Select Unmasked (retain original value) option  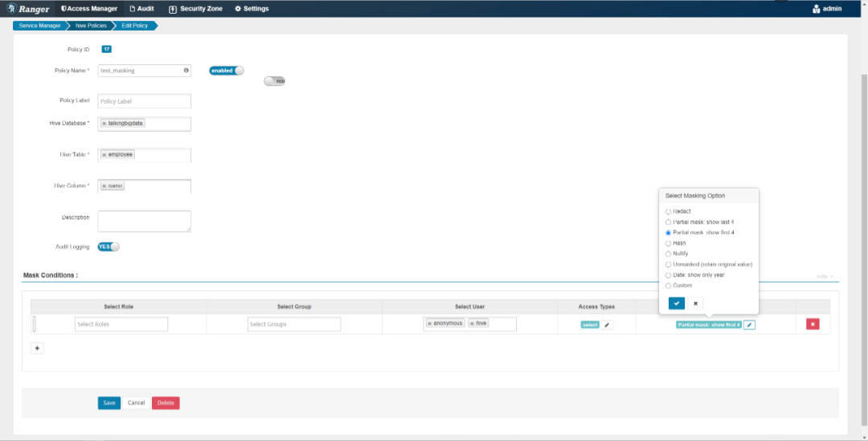[x=668, y=264]
